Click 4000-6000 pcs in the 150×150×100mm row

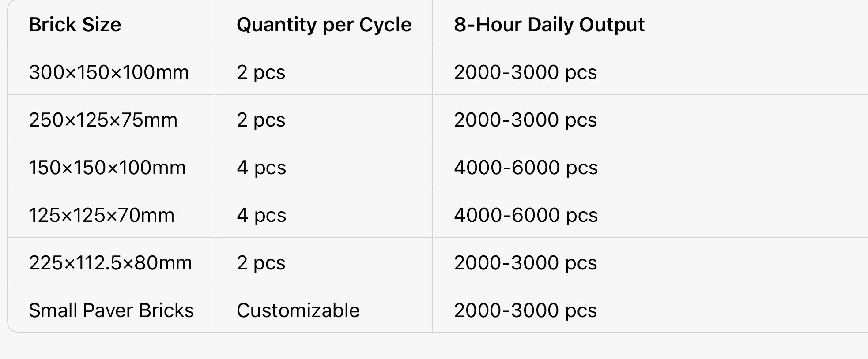click(x=526, y=168)
